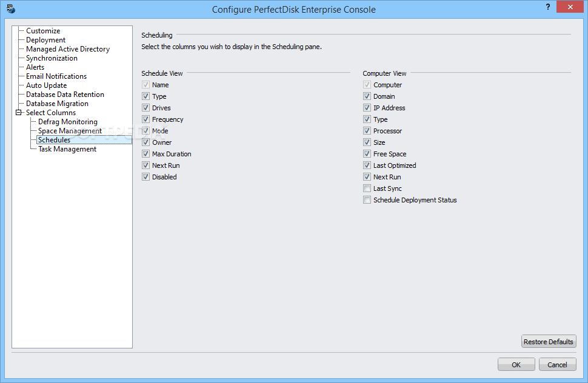Open Task Management column settings
588x383 pixels.
pos(67,149)
